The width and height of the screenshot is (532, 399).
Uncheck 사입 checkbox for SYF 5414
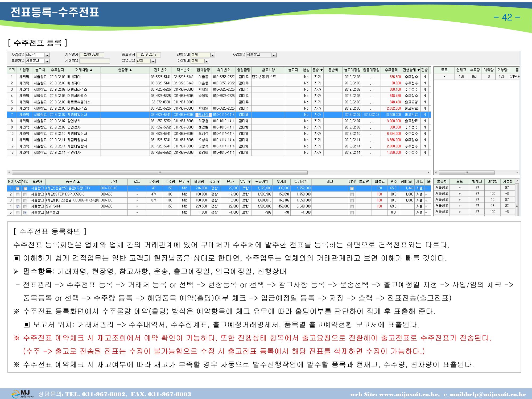coord(18,207)
